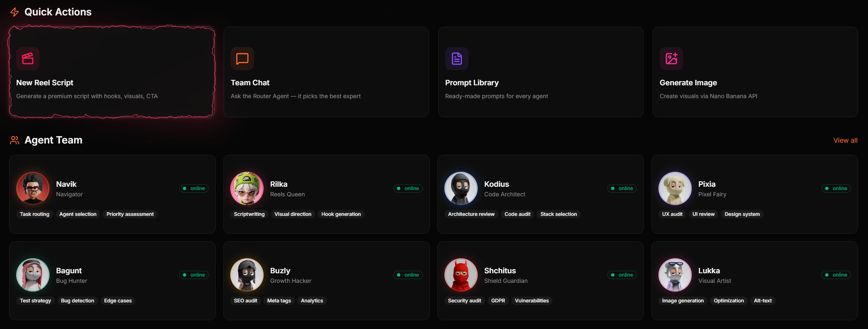
Task: Click the Generate Image picture icon
Action: [671, 59]
